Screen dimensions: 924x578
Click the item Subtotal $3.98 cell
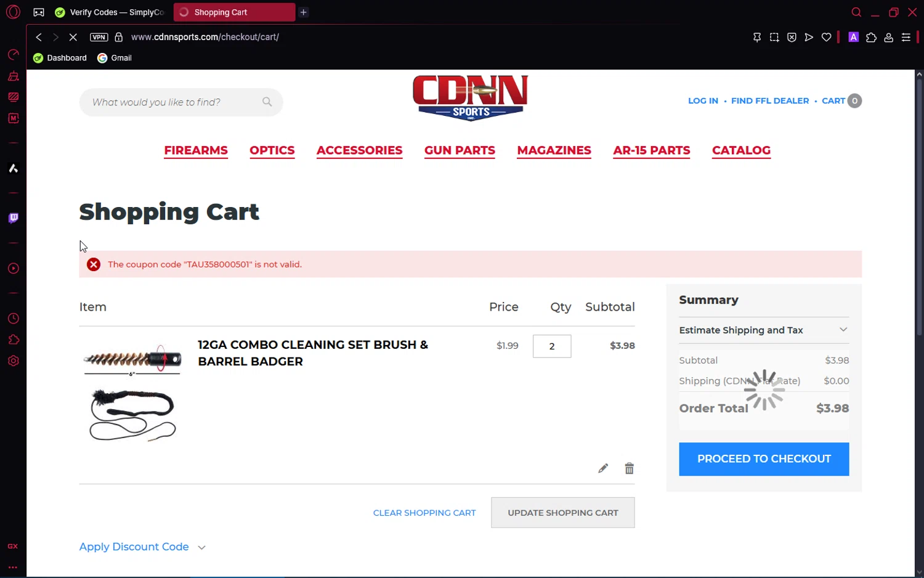coord(622,346)
